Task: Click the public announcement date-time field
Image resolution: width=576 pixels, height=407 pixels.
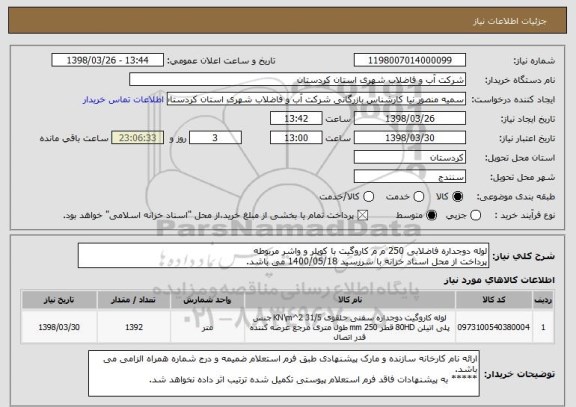Action: (x=108, y=60)
